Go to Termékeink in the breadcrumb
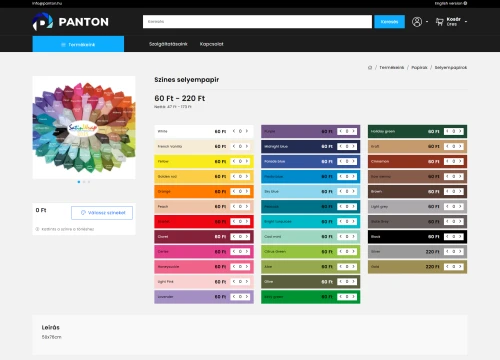 (392, 67)
